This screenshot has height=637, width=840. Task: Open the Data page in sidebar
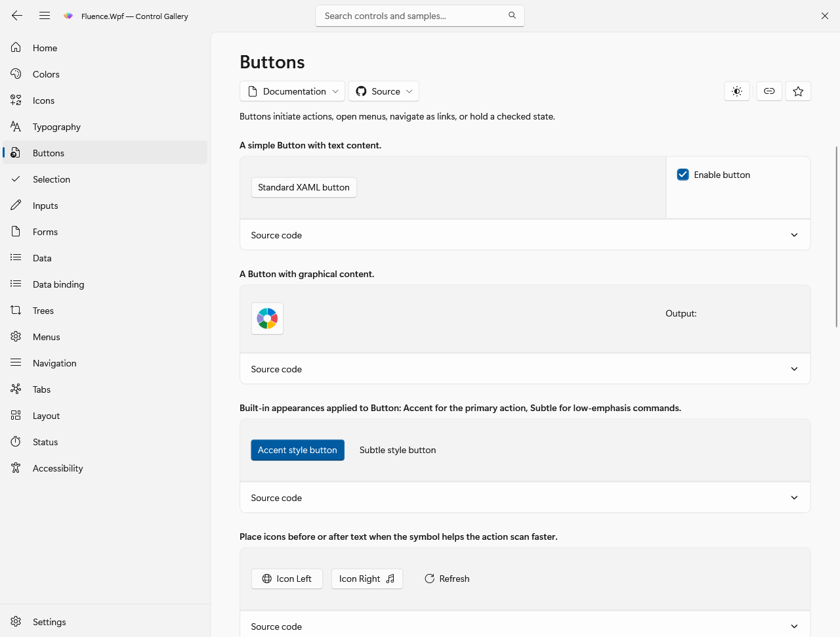tap(105, 257)
